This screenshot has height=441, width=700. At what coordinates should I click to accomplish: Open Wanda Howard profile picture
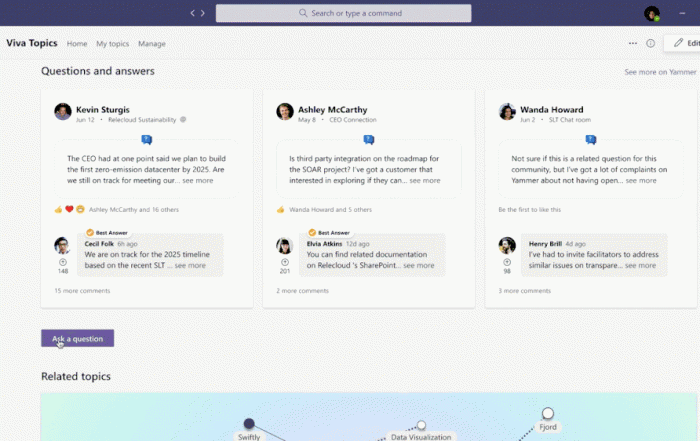(x=507, y=112)
